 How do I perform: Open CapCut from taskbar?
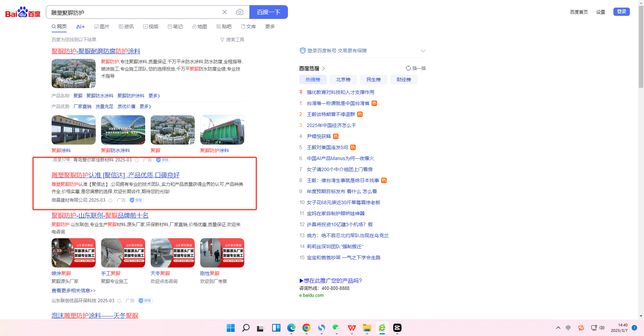[397, 328]
